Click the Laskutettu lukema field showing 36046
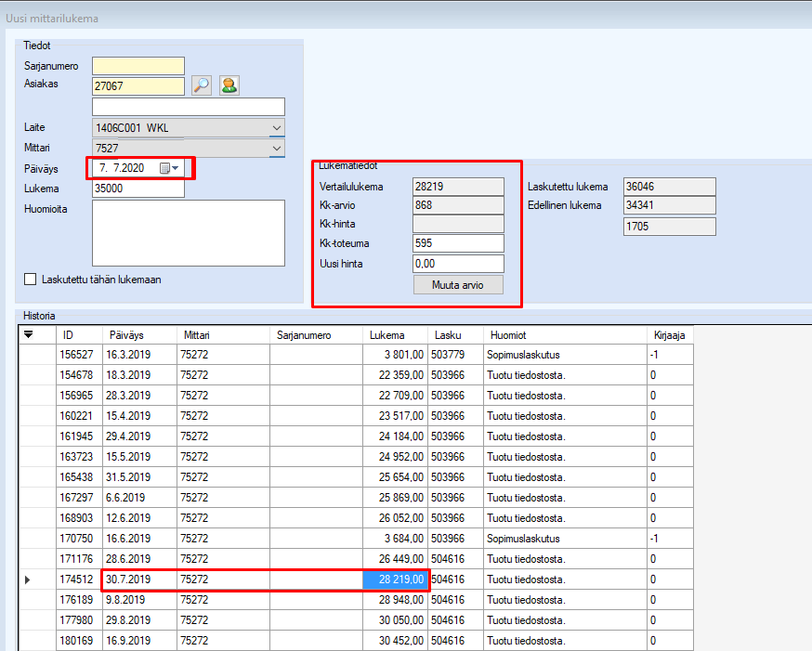 click(670, 187)
